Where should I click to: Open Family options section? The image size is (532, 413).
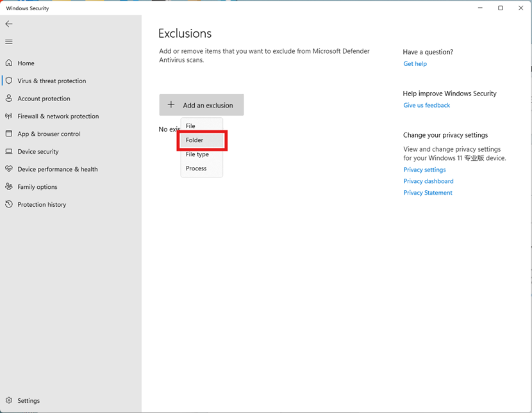point(71,187)
